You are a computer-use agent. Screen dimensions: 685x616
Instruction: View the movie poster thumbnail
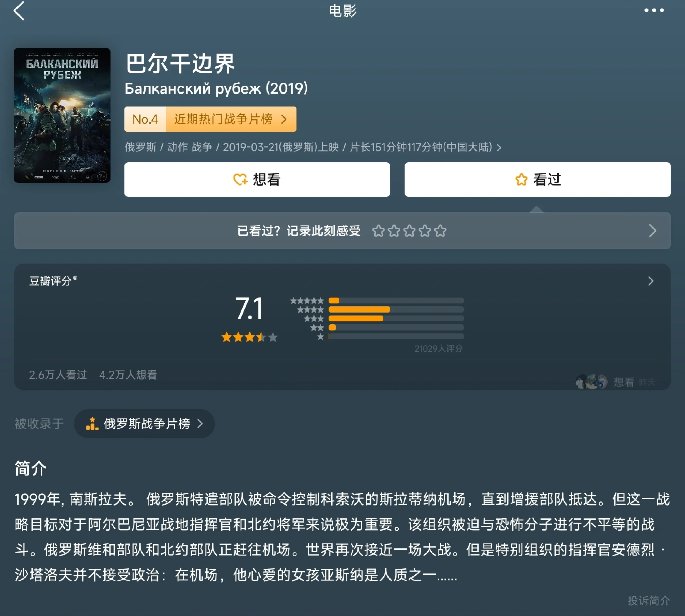62,115
